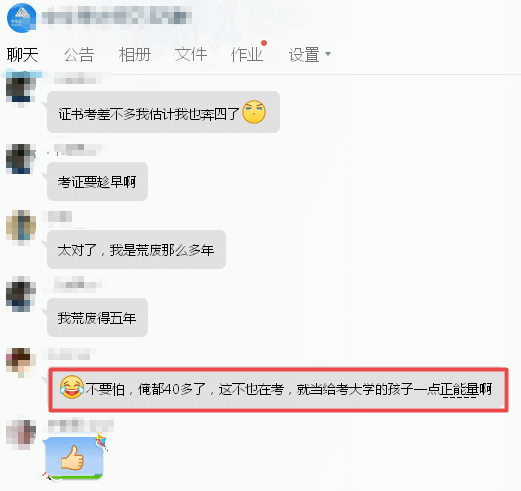
Task: Click avatar of the 不要怕 message sender
Action: pos(21,360)
